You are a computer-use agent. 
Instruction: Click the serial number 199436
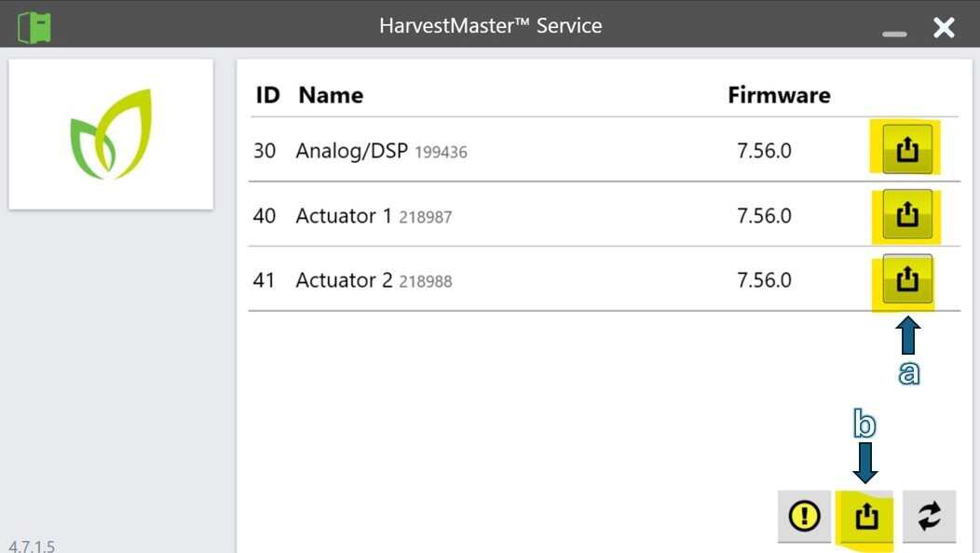click(x=441, y=152)
